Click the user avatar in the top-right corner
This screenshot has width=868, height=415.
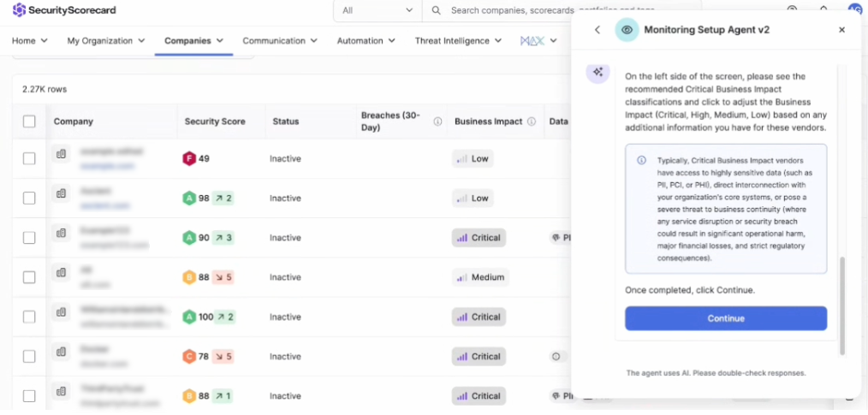(x=855, y=9)
